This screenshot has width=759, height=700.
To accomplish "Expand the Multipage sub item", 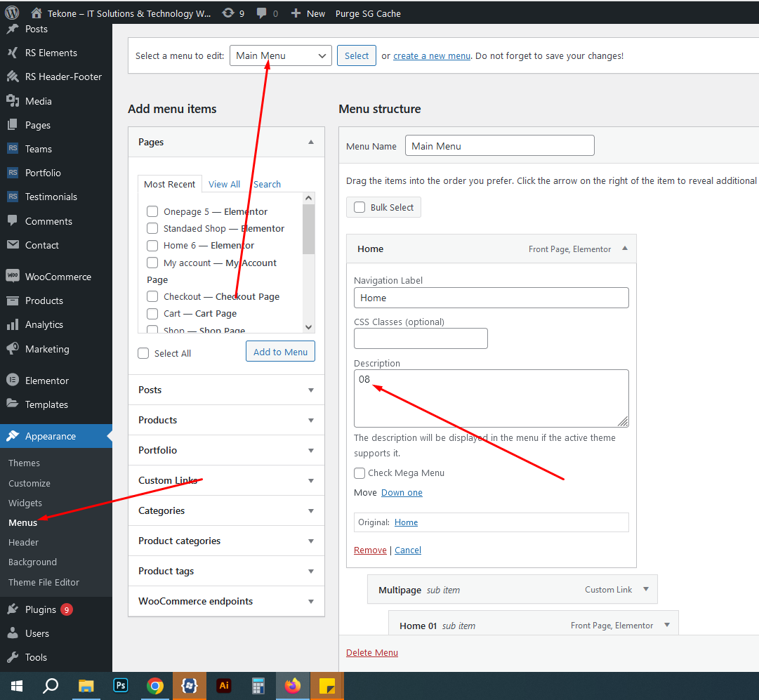I will tap(646, 589).
